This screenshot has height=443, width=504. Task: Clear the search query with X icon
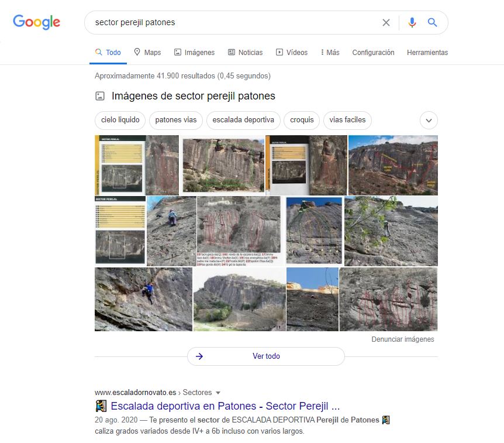[386, 22]
